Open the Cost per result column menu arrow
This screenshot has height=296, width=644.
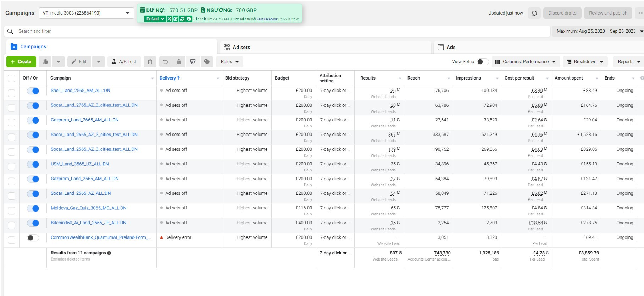[547, 78]
